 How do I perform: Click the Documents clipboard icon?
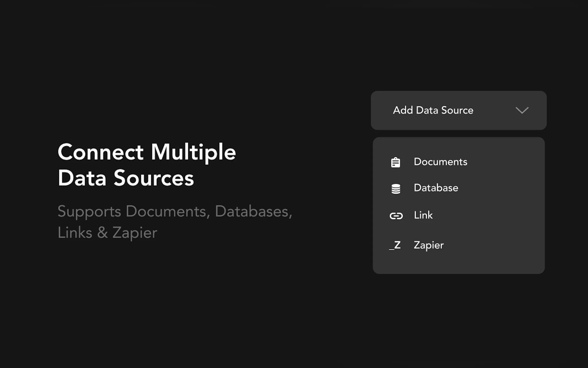pos(395,162)
